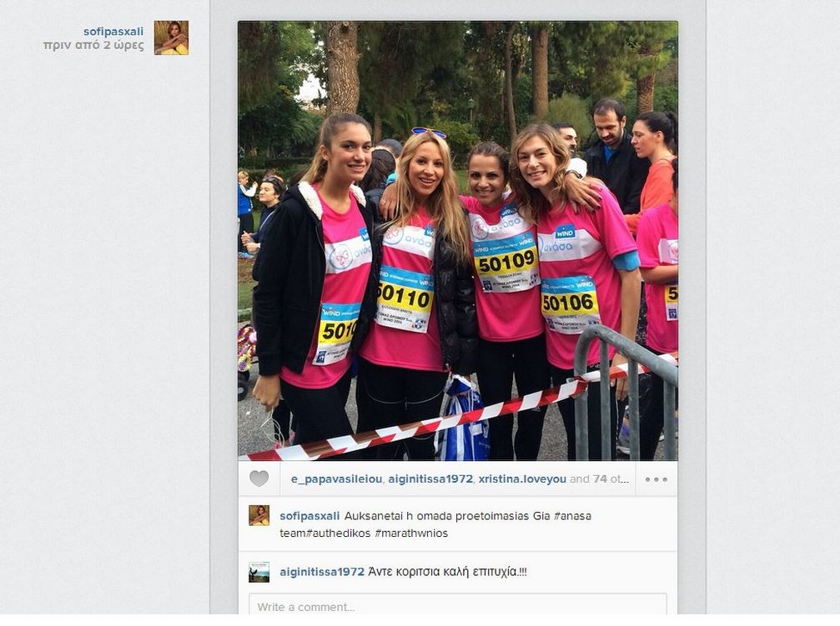The width and height of the screenshot is (840, 626).
Task: Click the post timestamp πριν από 2 ώρες
Action: [x=93, y=46]
